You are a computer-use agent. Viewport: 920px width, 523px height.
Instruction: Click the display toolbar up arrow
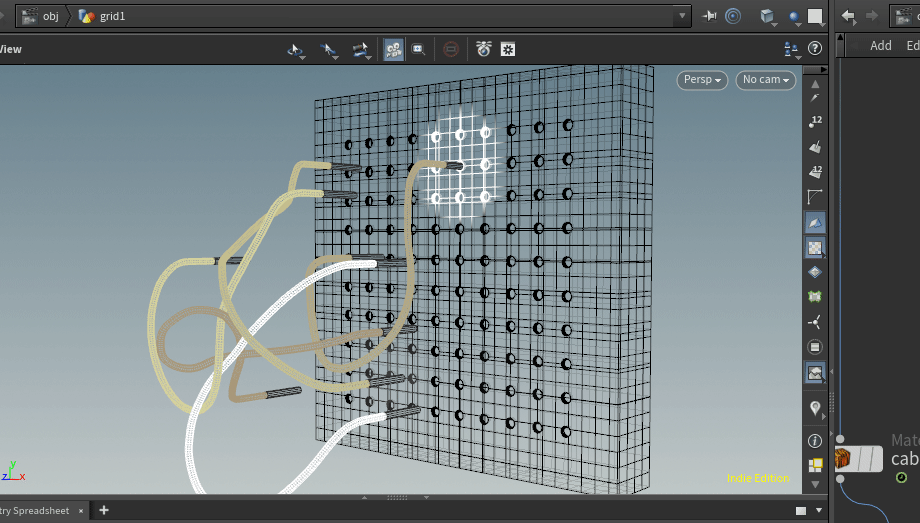[x=815, y=84]
